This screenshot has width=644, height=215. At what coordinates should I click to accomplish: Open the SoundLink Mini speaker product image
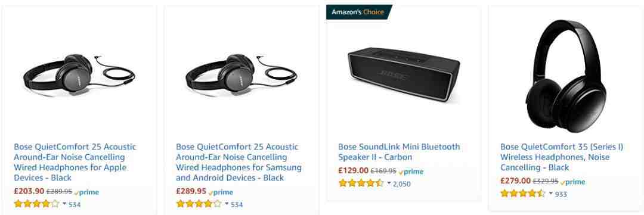403,74
